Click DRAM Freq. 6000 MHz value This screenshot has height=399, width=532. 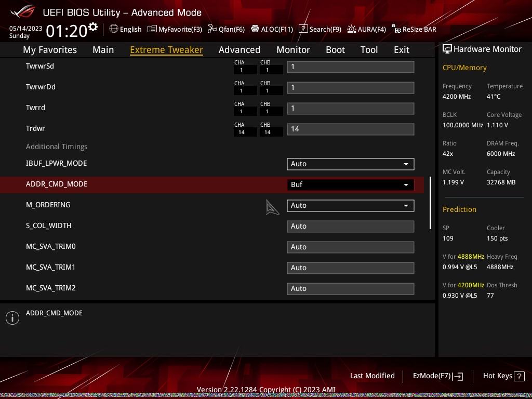501,154
